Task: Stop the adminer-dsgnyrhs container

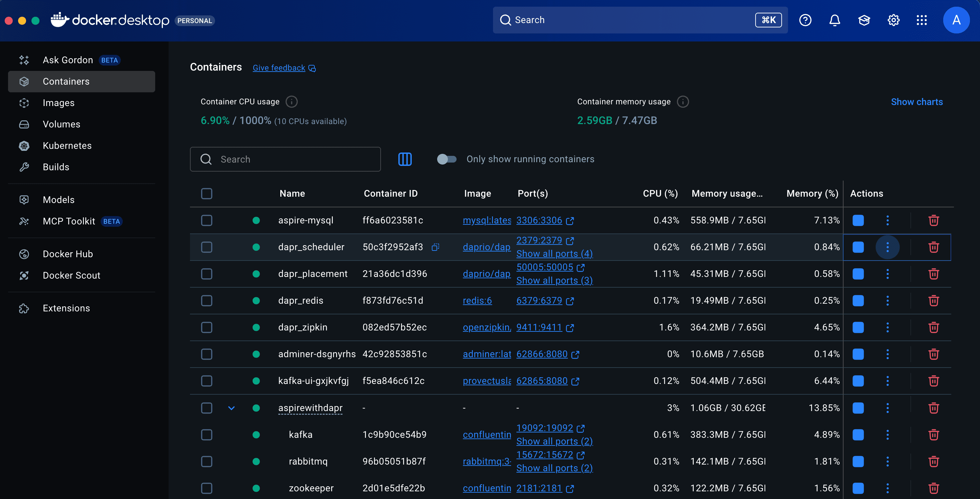Action: pos(858,354)
